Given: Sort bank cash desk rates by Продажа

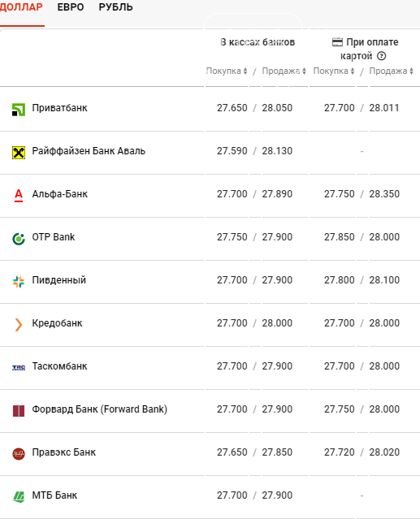Looking at the screenshot, I should 284,71.
